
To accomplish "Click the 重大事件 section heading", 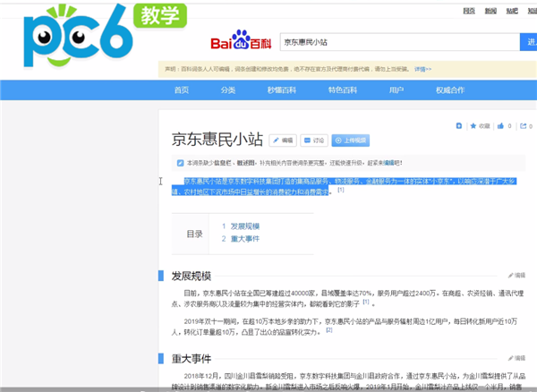I will click(x=192, y=359).
